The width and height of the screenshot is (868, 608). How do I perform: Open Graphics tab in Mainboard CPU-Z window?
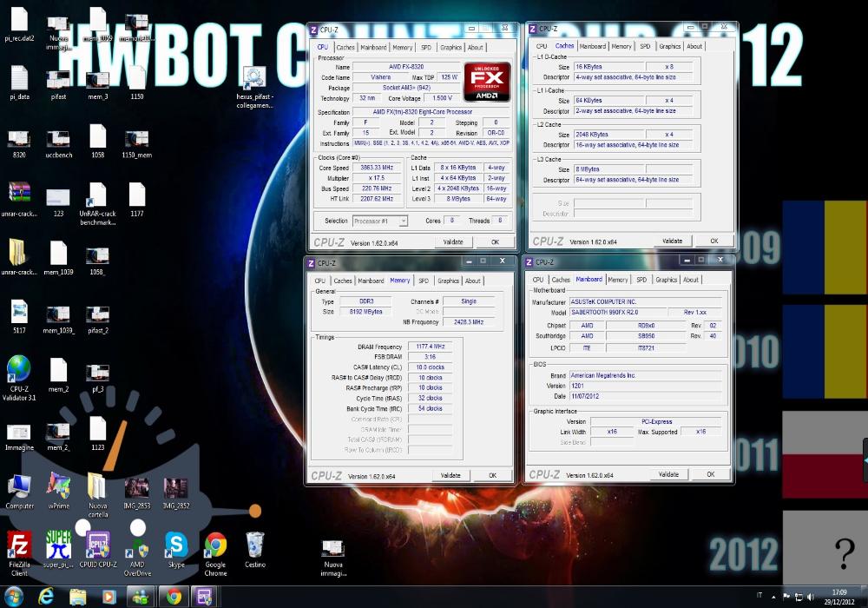pos(666,280)
